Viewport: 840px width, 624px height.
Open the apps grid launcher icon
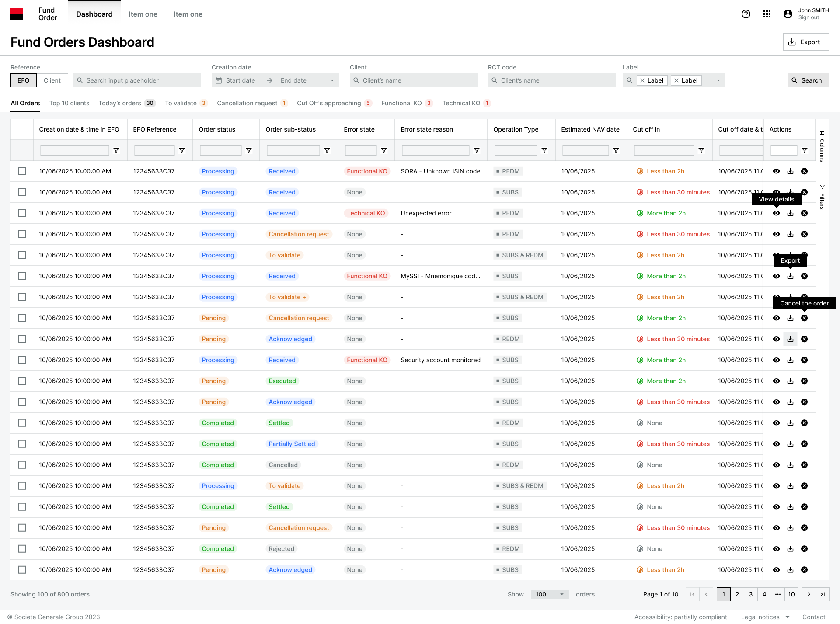pos(767,14)
